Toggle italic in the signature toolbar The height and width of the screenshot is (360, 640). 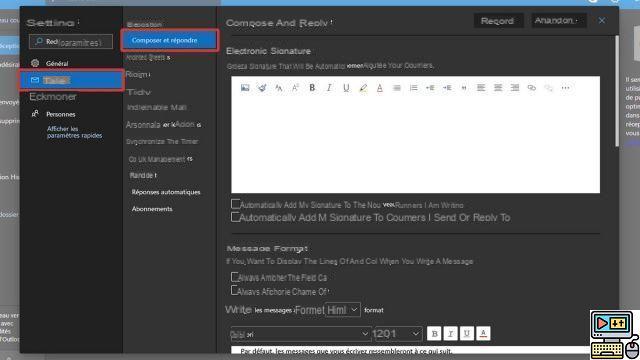point(329,88)
